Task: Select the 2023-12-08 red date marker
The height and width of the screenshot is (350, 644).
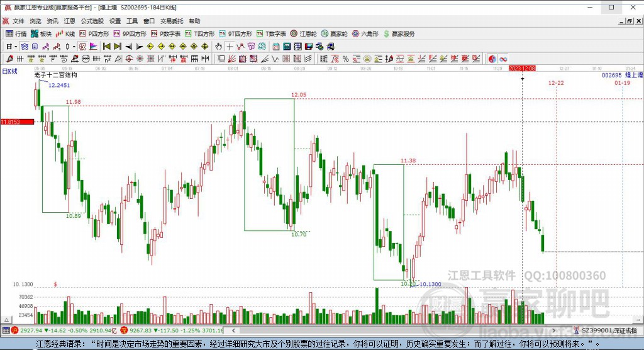Action: point(522,68)
